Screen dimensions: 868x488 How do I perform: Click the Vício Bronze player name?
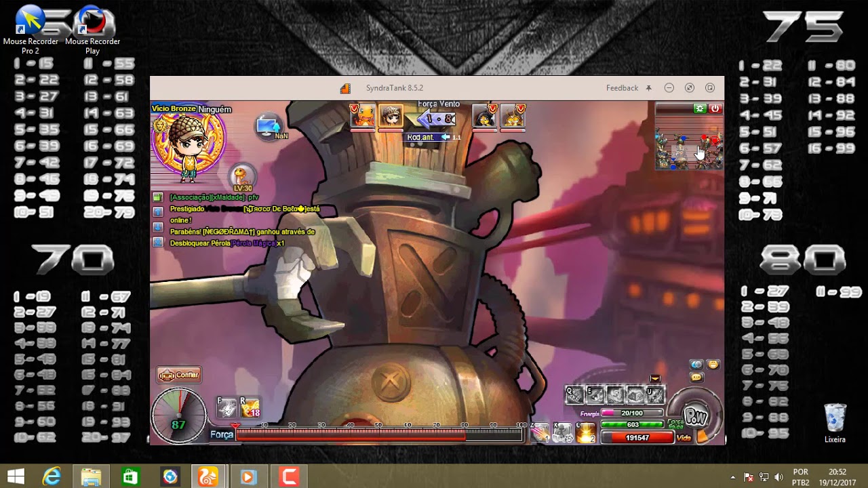tap(174, 109)
